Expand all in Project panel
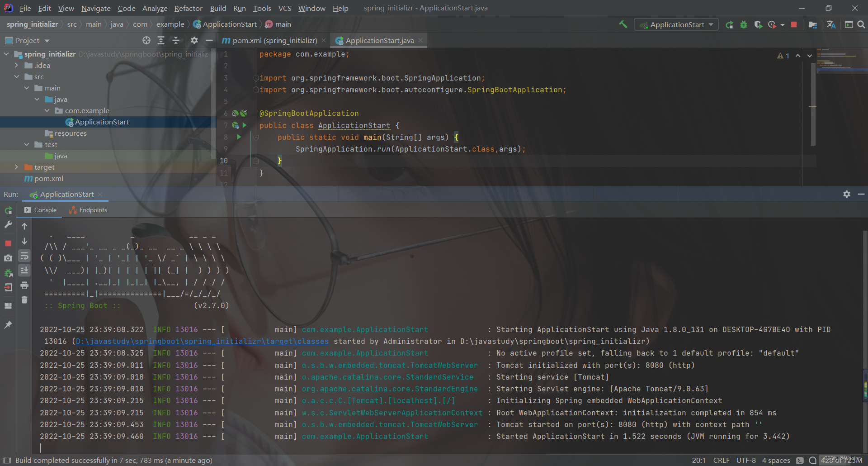 [161, 40]
